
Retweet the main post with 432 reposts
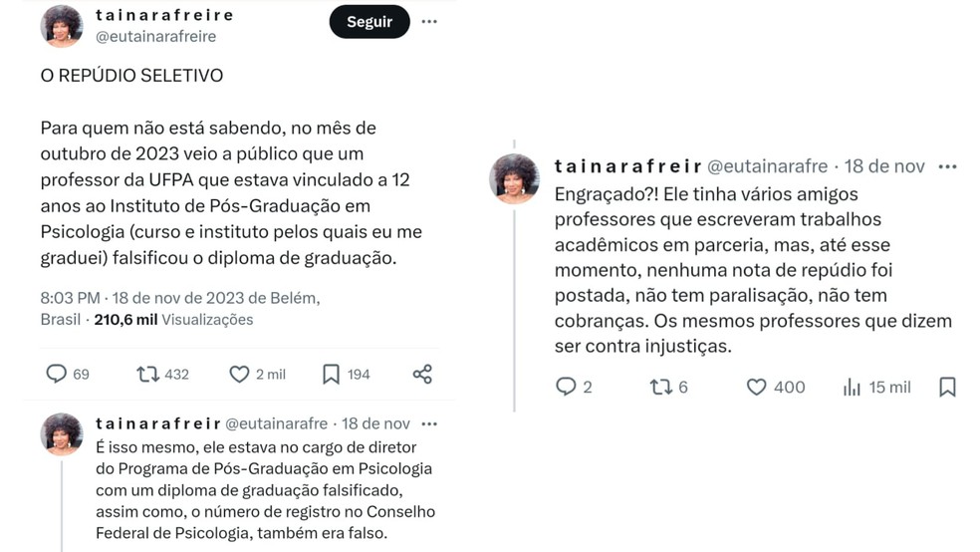[x=147, y=374]
